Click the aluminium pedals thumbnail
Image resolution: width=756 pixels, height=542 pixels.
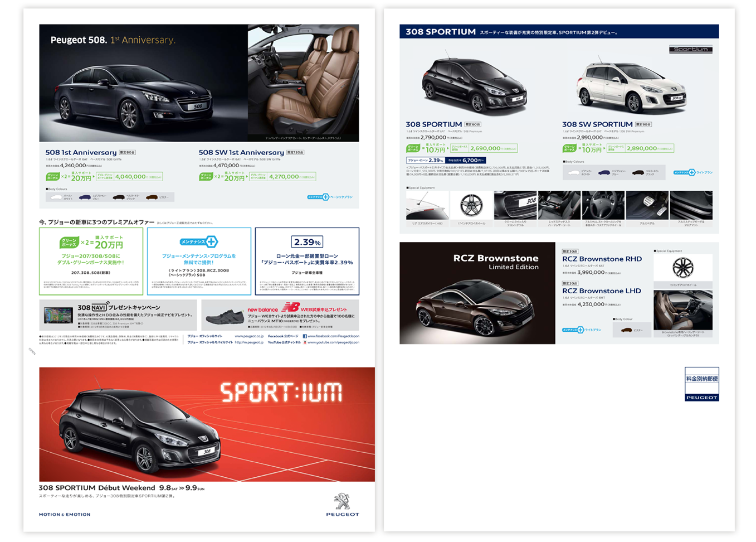(x=647, y=205)
